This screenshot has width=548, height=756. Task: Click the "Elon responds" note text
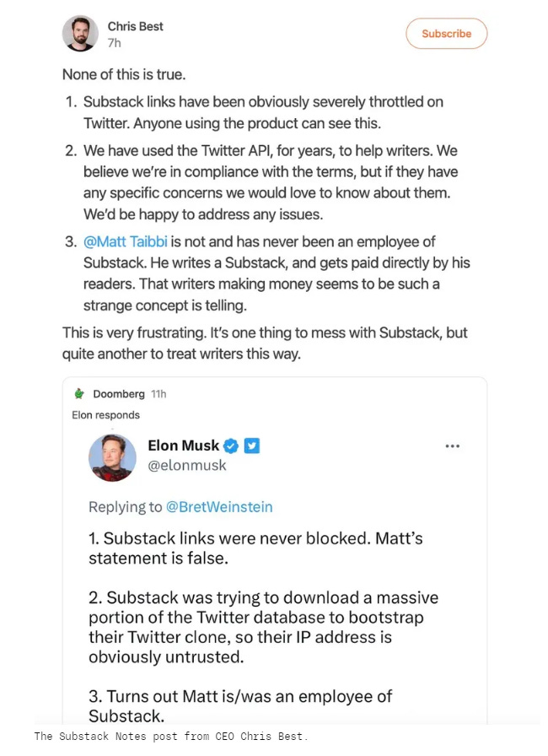106,415
